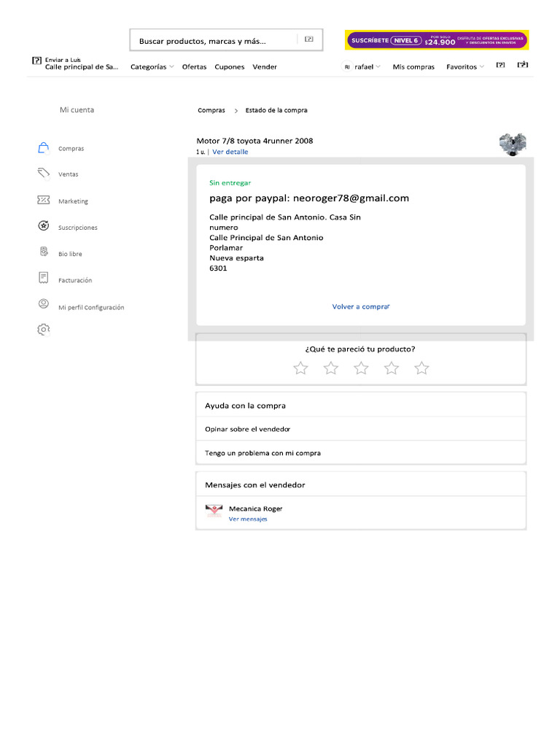Click the Bio libre icon

[44, 252]
